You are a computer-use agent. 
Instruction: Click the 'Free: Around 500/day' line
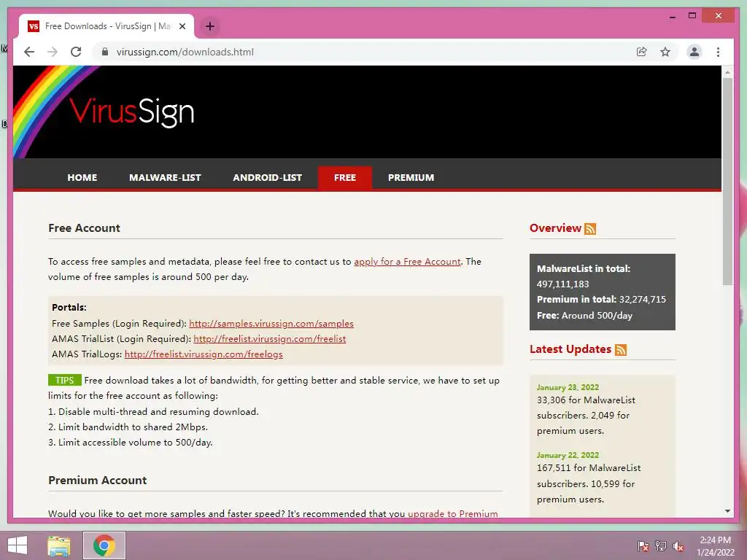pos(584,315)
